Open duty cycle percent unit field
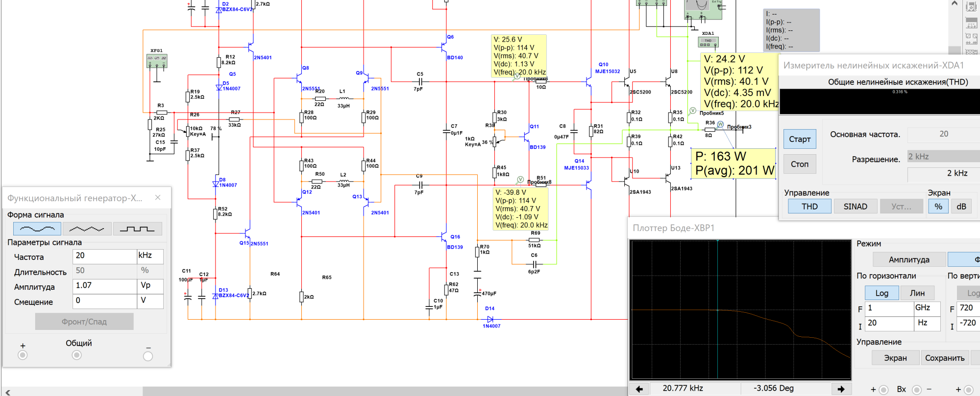This screenshot has height=396, width=980. pos(150,271)
